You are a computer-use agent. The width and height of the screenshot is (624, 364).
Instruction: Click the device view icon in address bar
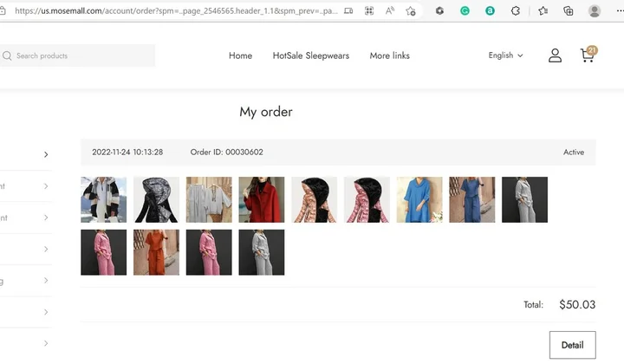[x=348, y=10]
